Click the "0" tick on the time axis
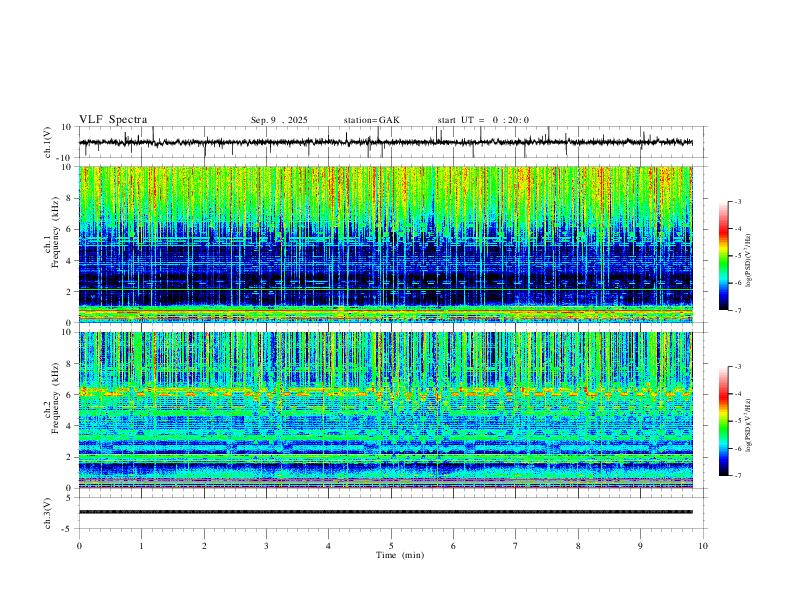Image resolution: width=792 pixels, height=612 pixels. (79, 546)
